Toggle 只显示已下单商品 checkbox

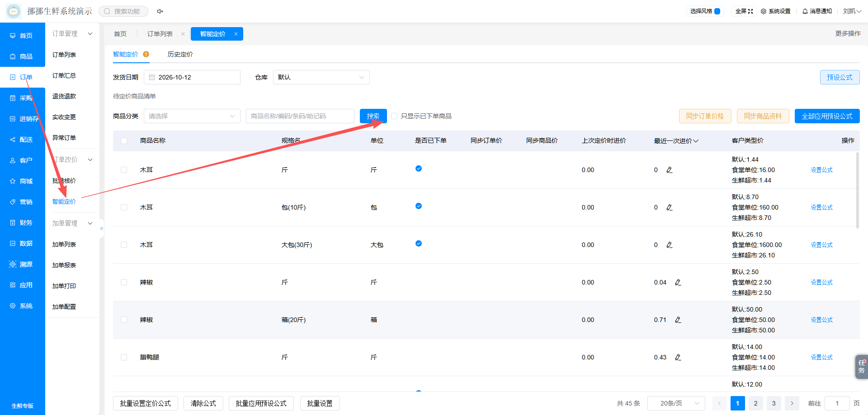coord(394,116)
